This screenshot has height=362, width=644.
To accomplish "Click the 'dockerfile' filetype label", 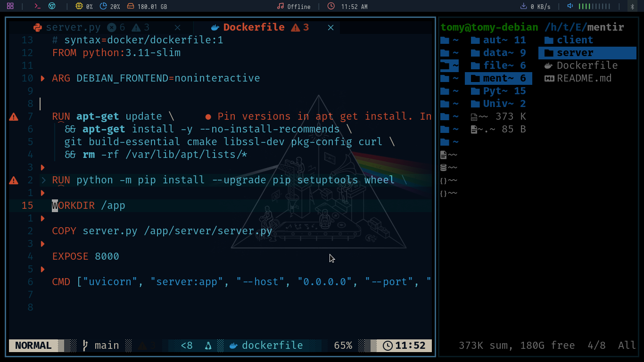I will 272,346.
